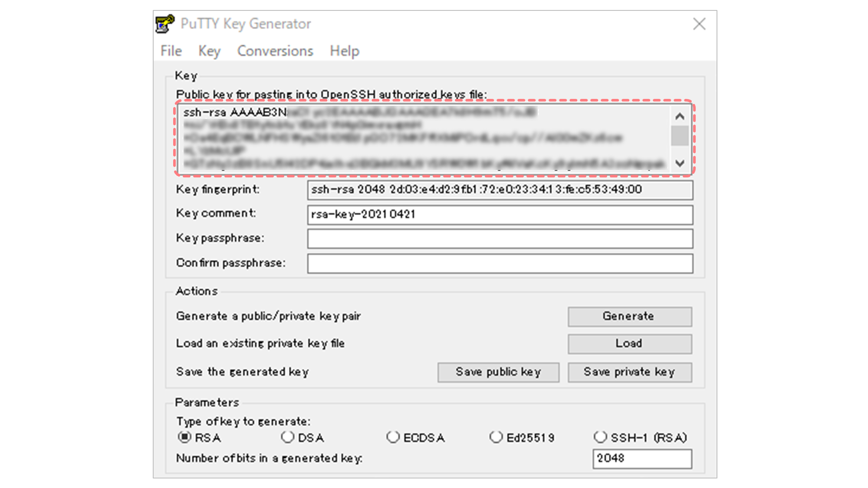Click the PuTTY Key Generator title icon
The height and width of the screenshot is (488, 868).
pos(165,24)
